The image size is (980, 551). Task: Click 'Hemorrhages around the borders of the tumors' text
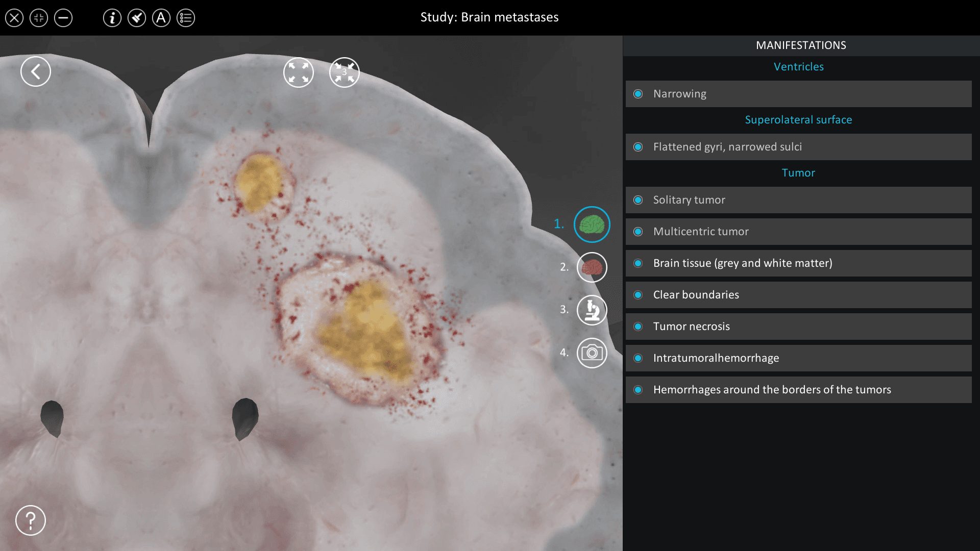[x=772, y=390]
